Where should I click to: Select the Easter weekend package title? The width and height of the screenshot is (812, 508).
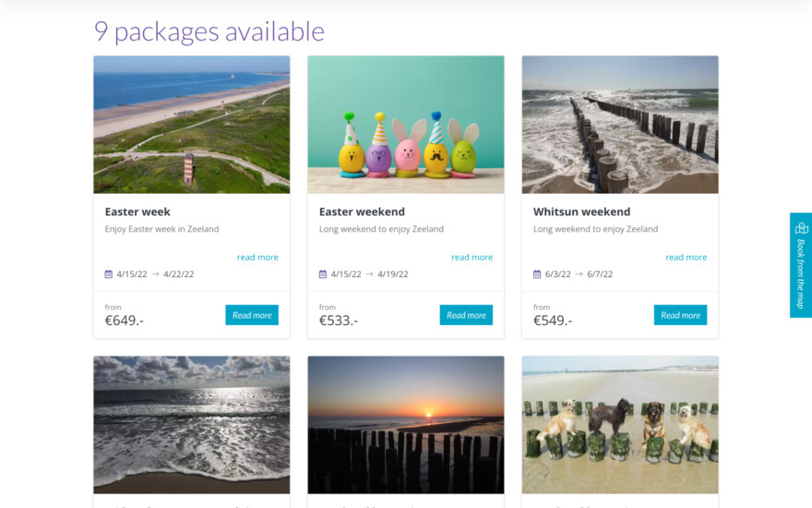click(x=362, y=212)
